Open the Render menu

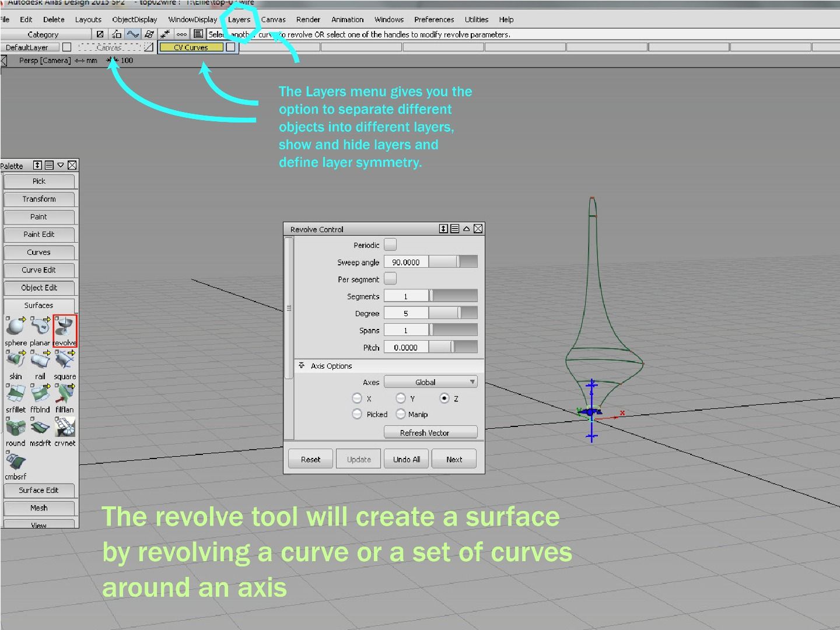308,19
